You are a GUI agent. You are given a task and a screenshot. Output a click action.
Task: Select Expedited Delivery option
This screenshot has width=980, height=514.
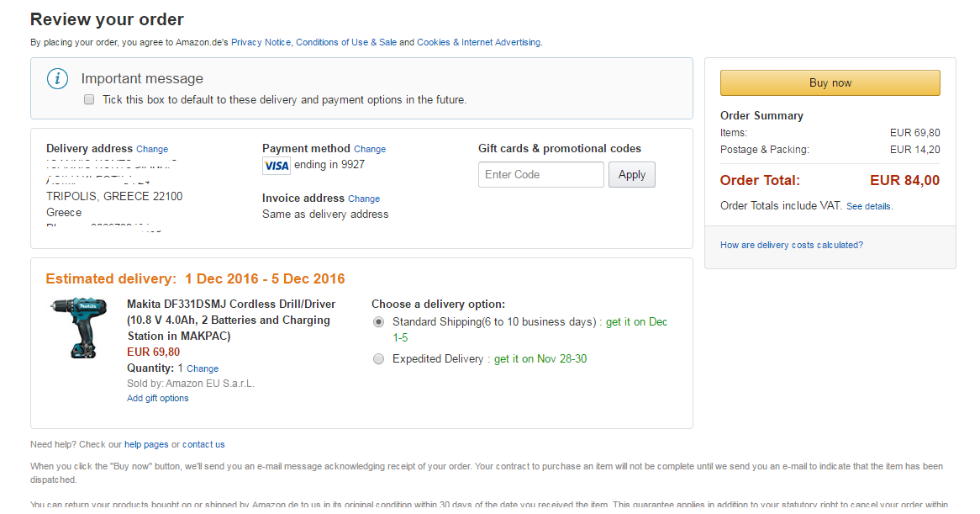(x=378, y=359)
